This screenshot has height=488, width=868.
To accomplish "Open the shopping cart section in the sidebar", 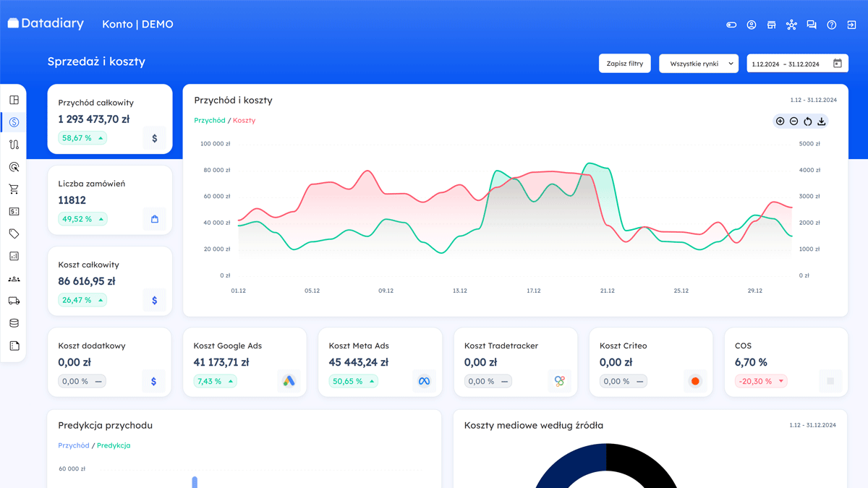I will [14, 189].
